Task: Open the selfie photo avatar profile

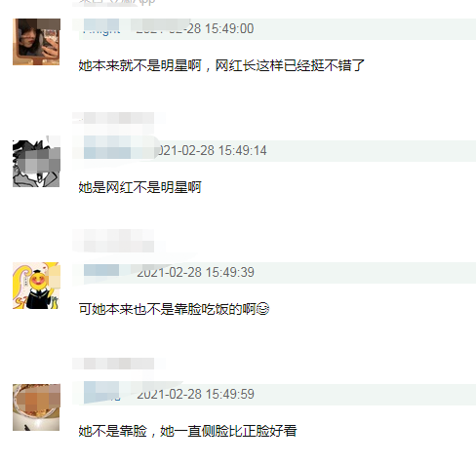Action: [36, 42]
